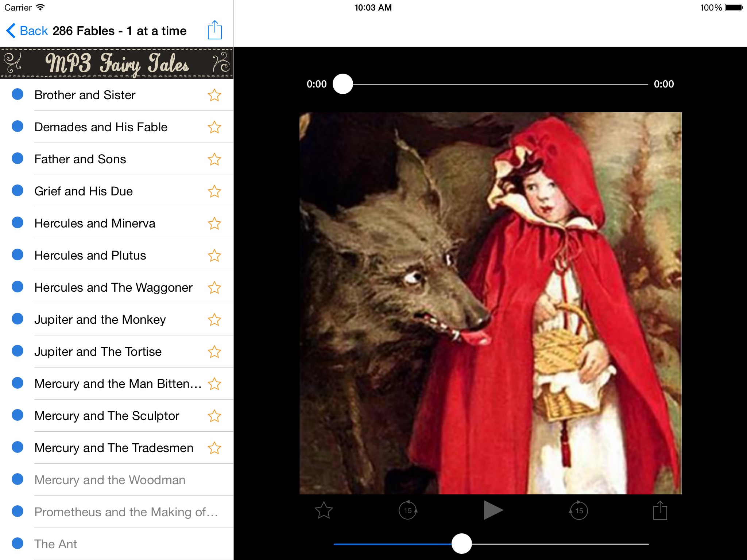747x560 pixels.
Task: Open The Ant fable entry
Action: click(x=55, y=544)
